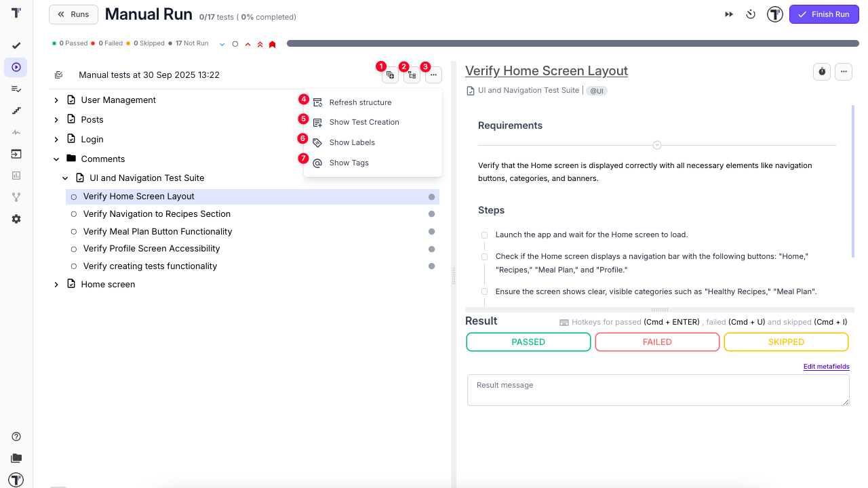This screenshot has height=488, width=868.
Task: Expand the Home screen suite
Action: 56,285
